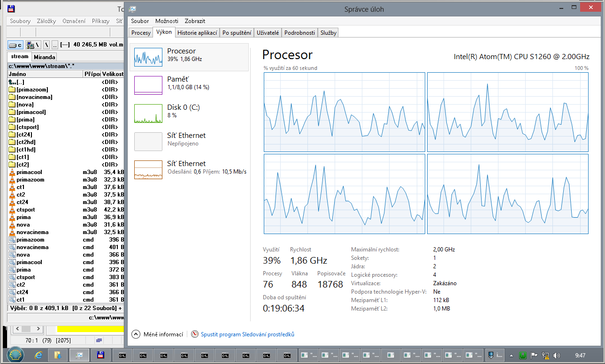Click icon of novacinema cmd file

pos(12,247)
